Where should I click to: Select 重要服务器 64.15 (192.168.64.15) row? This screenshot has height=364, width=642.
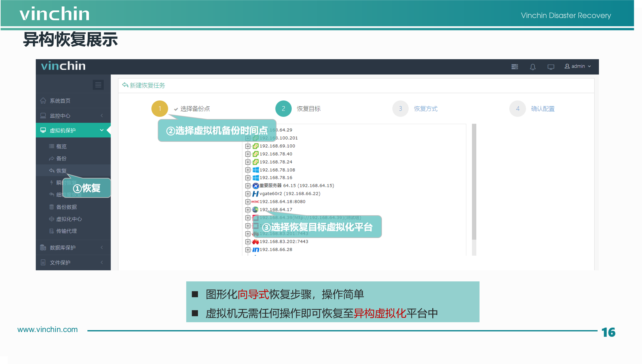click(297, 186)
